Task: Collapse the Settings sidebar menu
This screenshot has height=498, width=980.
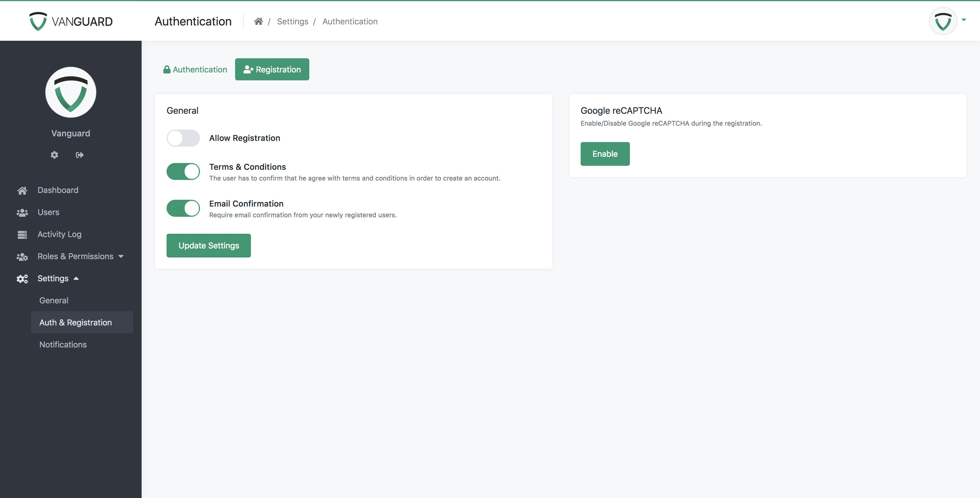Action: (x=76, y=279)
